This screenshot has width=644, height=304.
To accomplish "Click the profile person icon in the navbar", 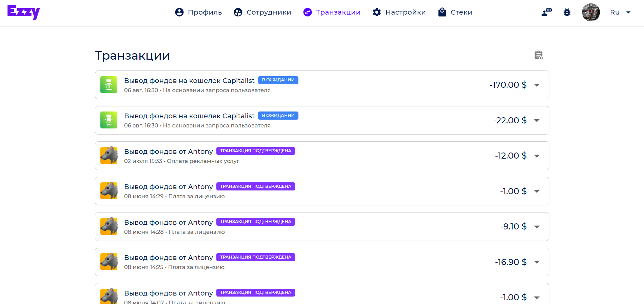I will tap(179, 12).
